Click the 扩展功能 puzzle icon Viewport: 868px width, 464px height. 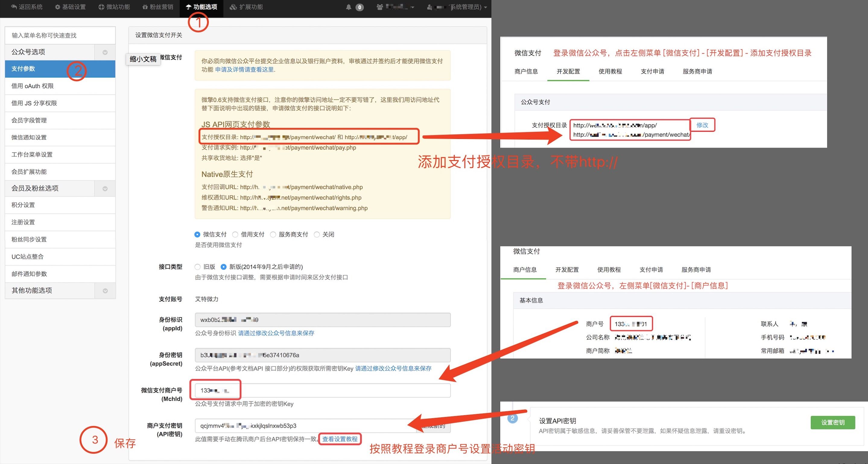[233, 7]
